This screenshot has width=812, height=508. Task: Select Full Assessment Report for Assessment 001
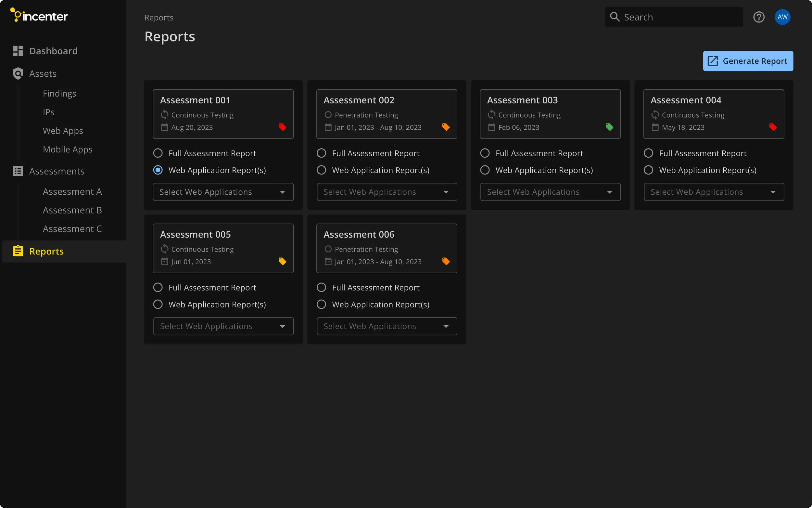(x=158, y=153)
